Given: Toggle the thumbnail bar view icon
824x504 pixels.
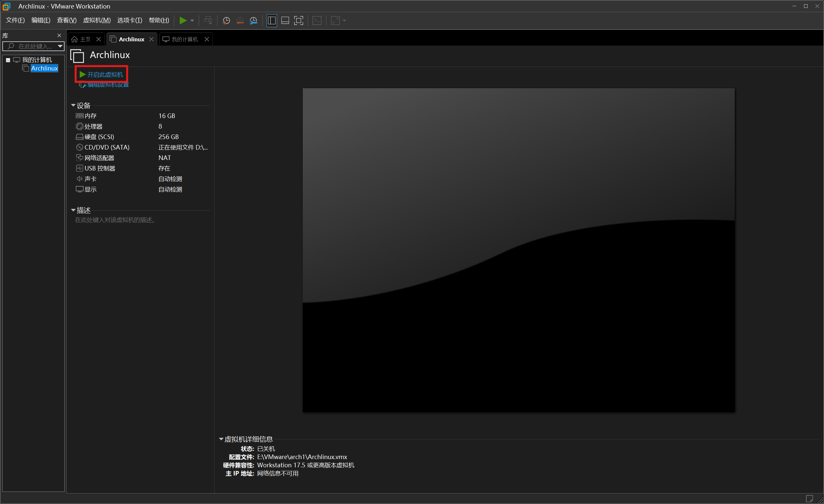Looking at the screenshot, I should pos(285,21).
